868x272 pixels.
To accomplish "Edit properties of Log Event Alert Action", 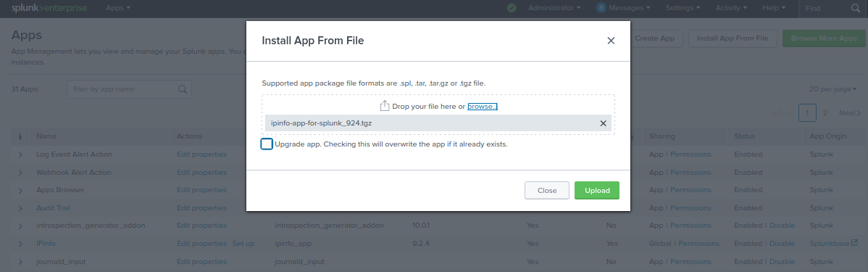I will click(201, 154).
